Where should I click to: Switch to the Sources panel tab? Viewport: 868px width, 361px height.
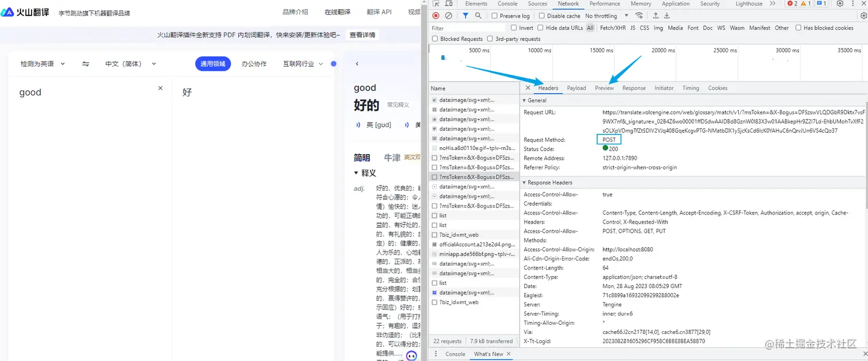click(x=538, y=3)
